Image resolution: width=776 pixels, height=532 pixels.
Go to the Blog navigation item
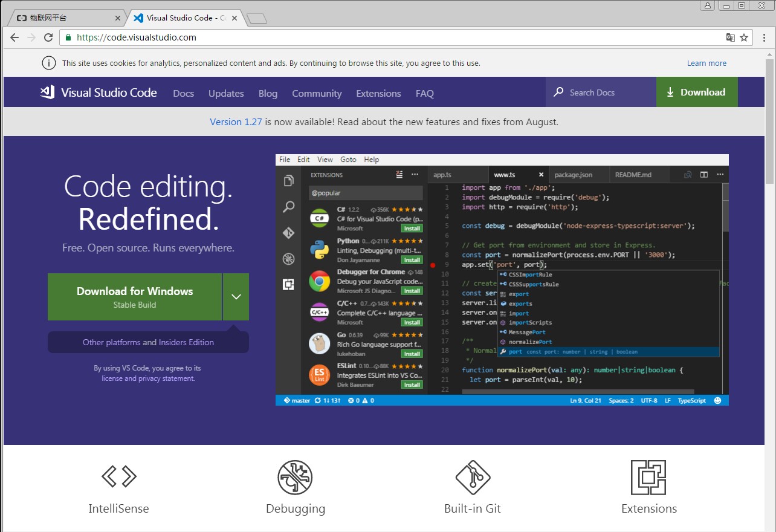tap(268, 93)
